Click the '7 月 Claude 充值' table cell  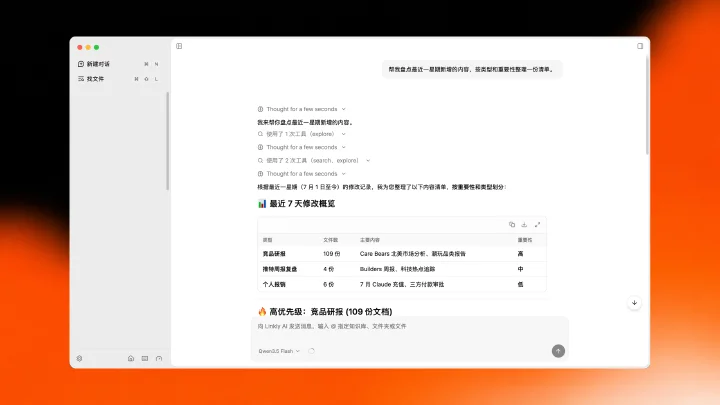click(402, 285)
